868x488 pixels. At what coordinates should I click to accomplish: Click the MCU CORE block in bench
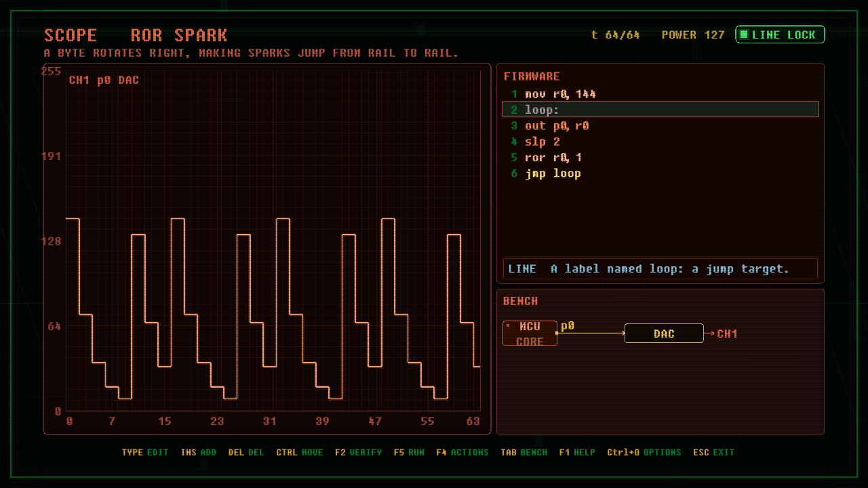pos(530,333)
